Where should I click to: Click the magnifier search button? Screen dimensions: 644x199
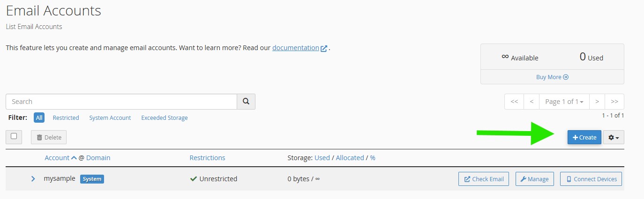[x=246, y=102]
